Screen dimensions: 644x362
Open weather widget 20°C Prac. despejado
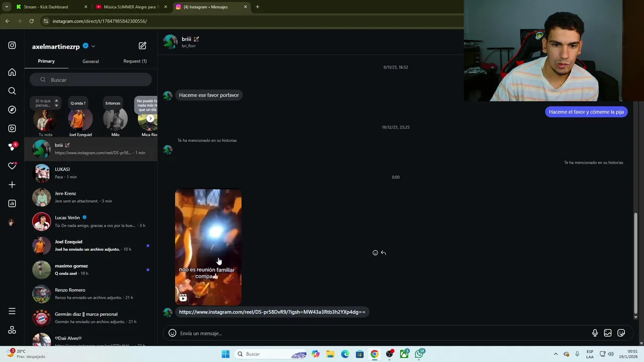tap(26, 354)
